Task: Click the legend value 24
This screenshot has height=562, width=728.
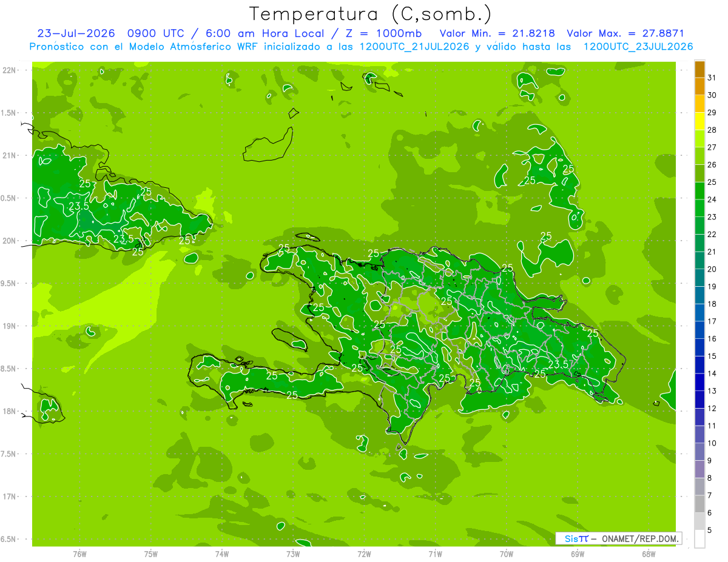Action: pyautogui.click(x=712, y=199)
